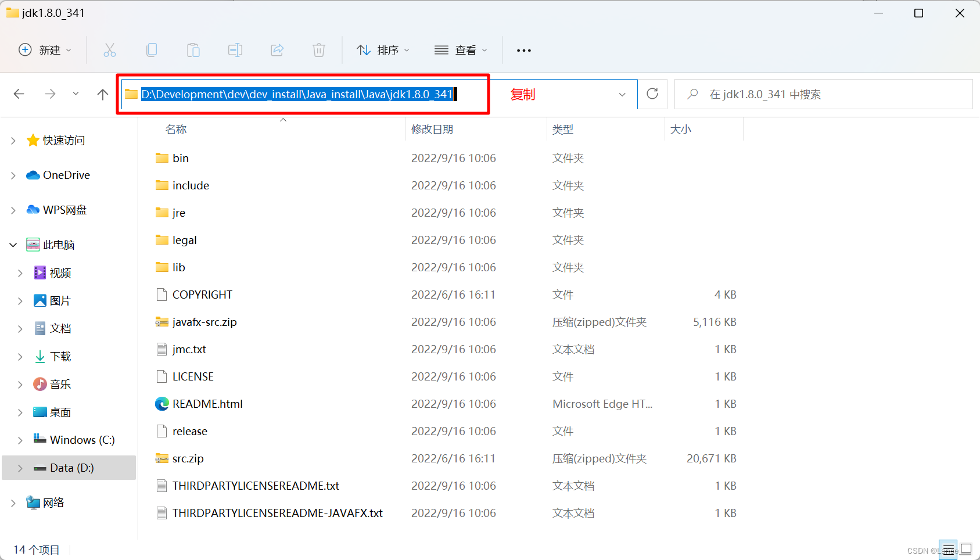Viewport: 980px width, 560px height.
Task: Open the 新建 new item dropdown
Action: click(45, 50)
